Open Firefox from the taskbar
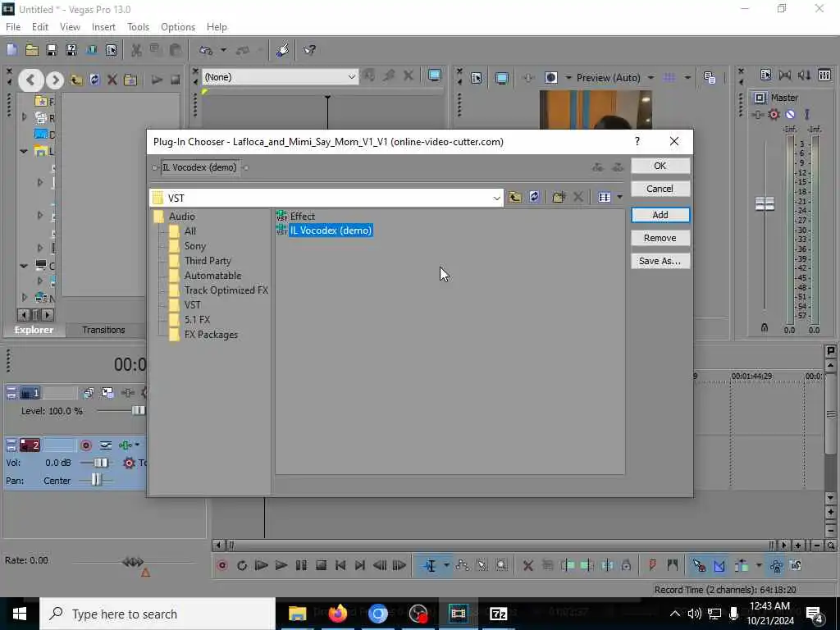The width and height of the screenshot is (840, 630). click(x=337, y=614)
